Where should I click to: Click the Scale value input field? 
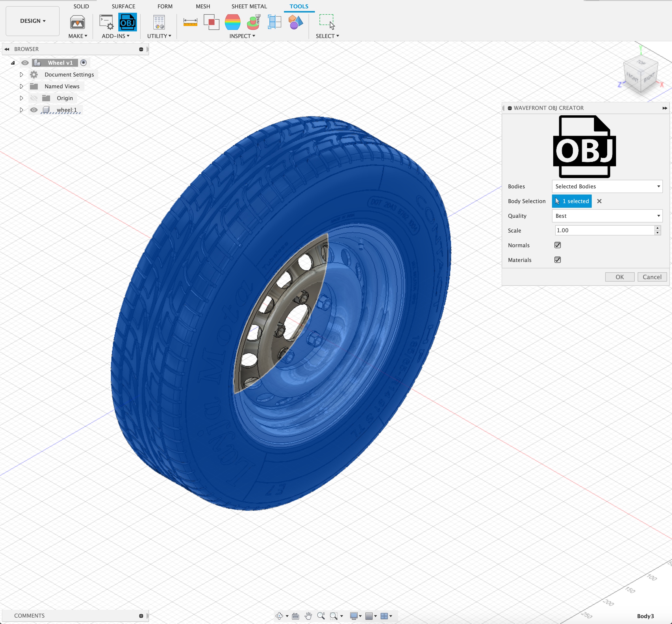coord(604,230)
